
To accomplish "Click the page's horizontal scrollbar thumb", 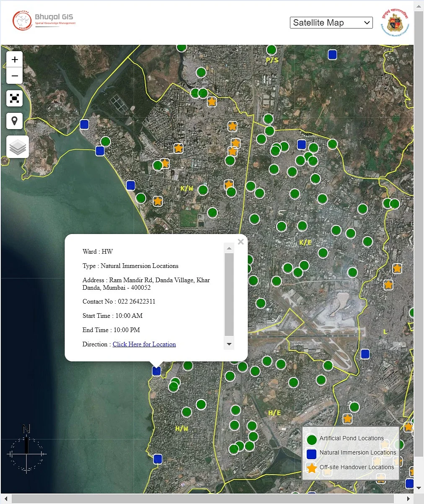I will point(203,499).
